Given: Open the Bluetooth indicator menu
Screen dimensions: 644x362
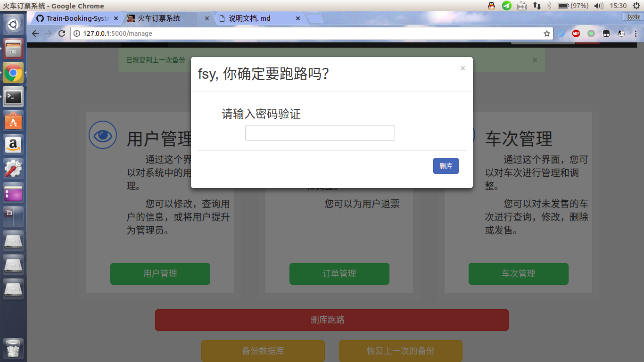Looking at the screenshot, I should (x=549, y=6).
